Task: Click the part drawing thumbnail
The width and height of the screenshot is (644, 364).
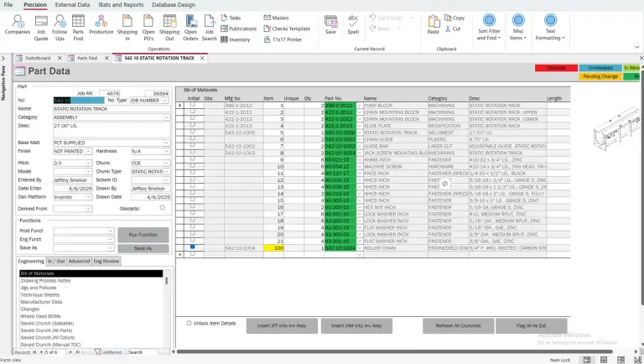Action: tap(616, 128)
